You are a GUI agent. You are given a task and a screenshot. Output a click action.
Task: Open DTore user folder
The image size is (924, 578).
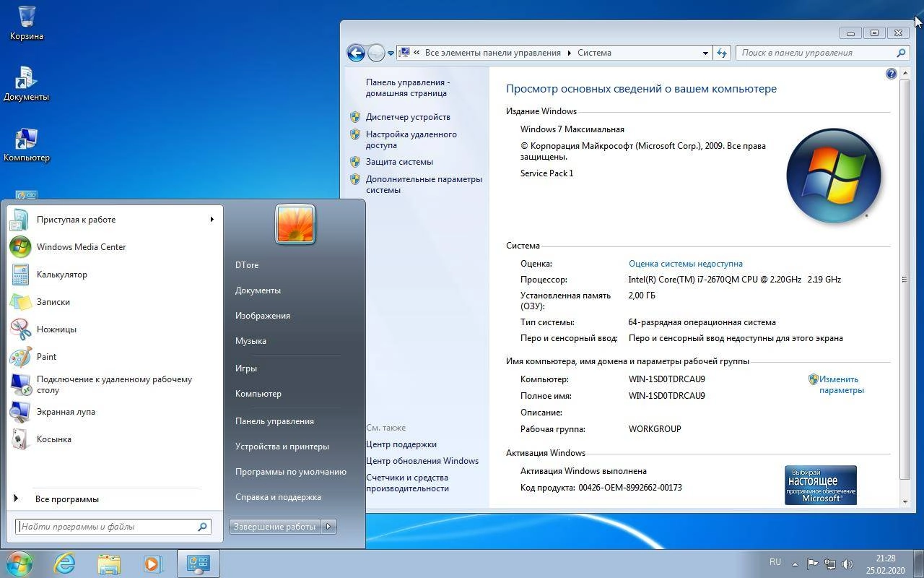point(247,265)
